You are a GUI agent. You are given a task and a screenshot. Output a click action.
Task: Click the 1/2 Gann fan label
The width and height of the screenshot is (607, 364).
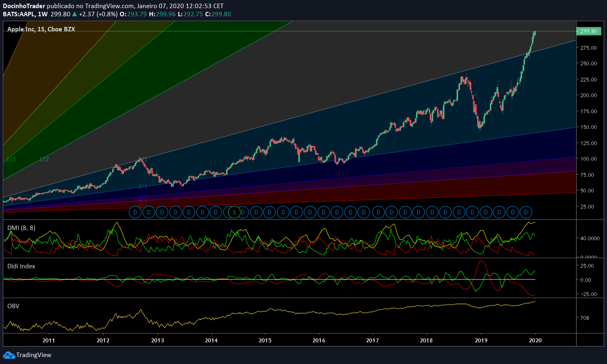44,159
